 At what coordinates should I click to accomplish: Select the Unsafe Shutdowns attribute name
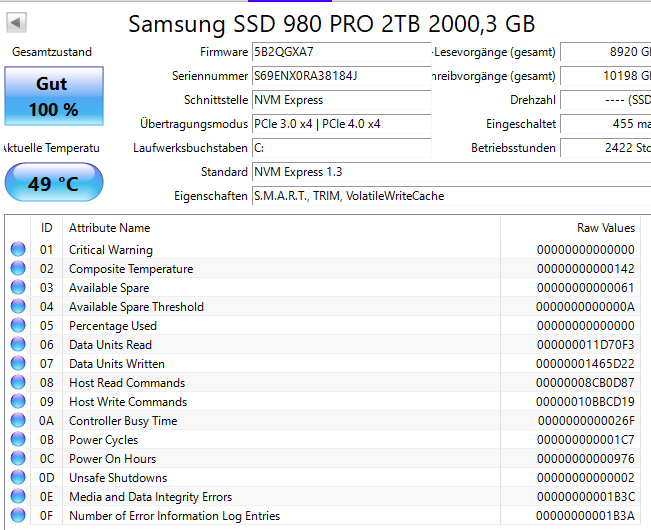pos(118,478)
